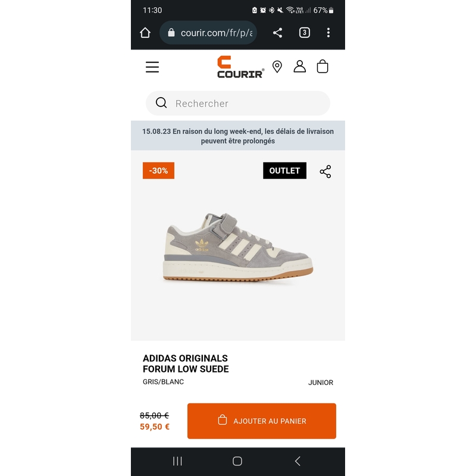Open the browser three-dot menu
The image size is (476, 476).
click(328, 33)
